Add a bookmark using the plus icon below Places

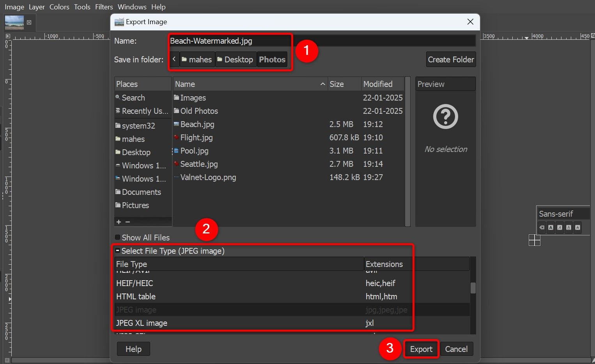click(119, 222)
